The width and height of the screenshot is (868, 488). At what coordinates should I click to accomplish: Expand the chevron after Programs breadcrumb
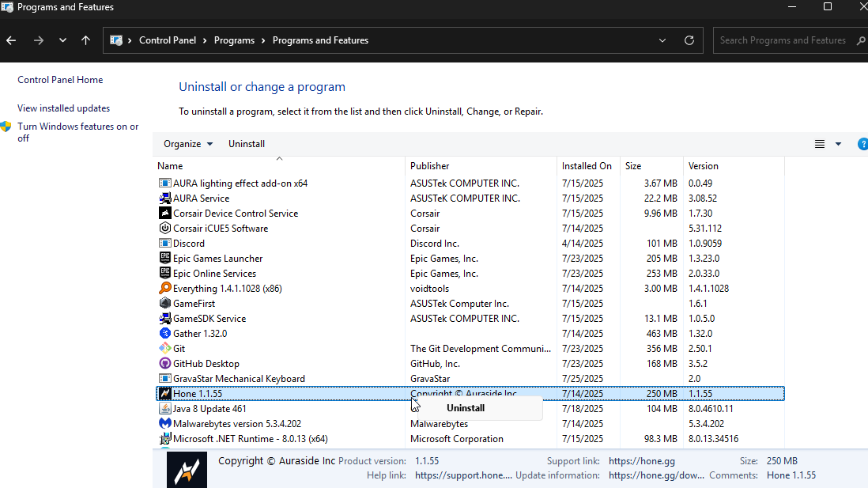tap(263, 40)
